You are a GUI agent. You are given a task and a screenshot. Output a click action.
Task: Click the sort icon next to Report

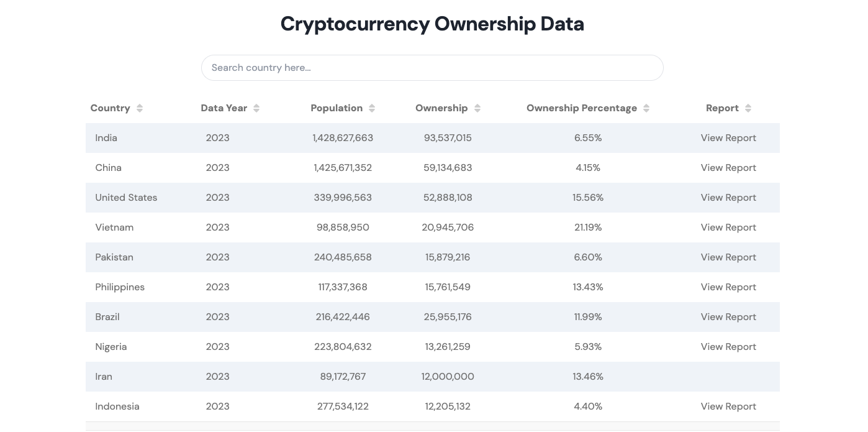click(x=748, y=108)
